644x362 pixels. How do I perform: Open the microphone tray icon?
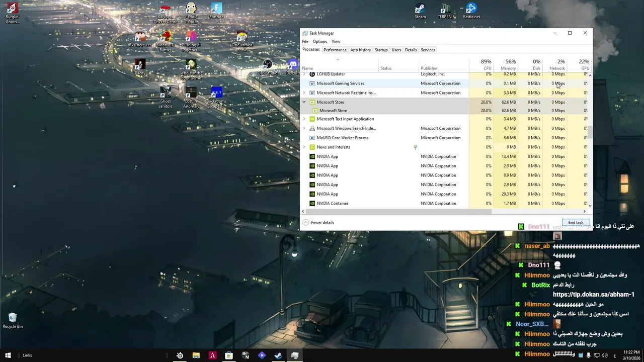click(x=588, y=355)
